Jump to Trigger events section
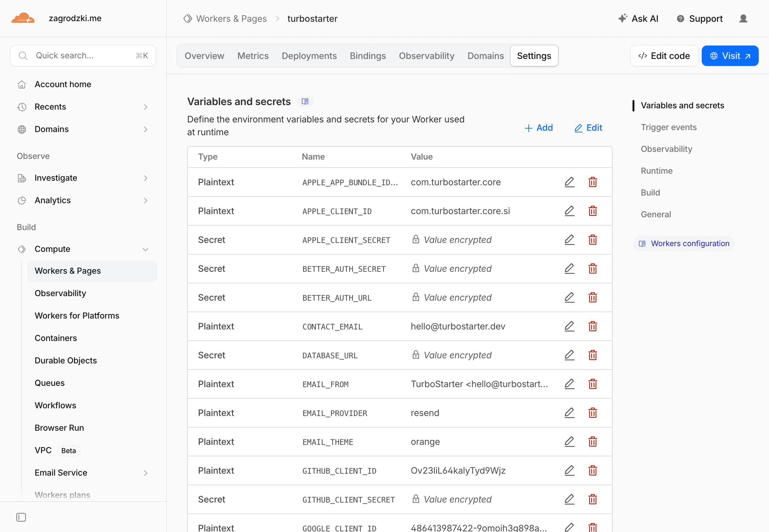 click(668, 127)
